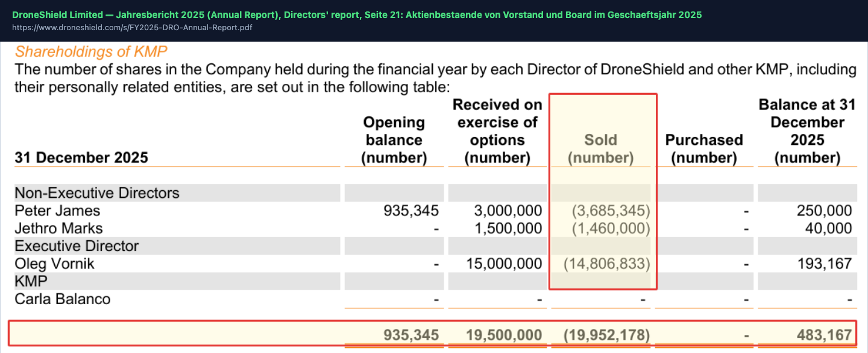Select the 'Oleg Vornik' row name
Viewport: 868px width, 353px height.
click(x=55, y=264)
